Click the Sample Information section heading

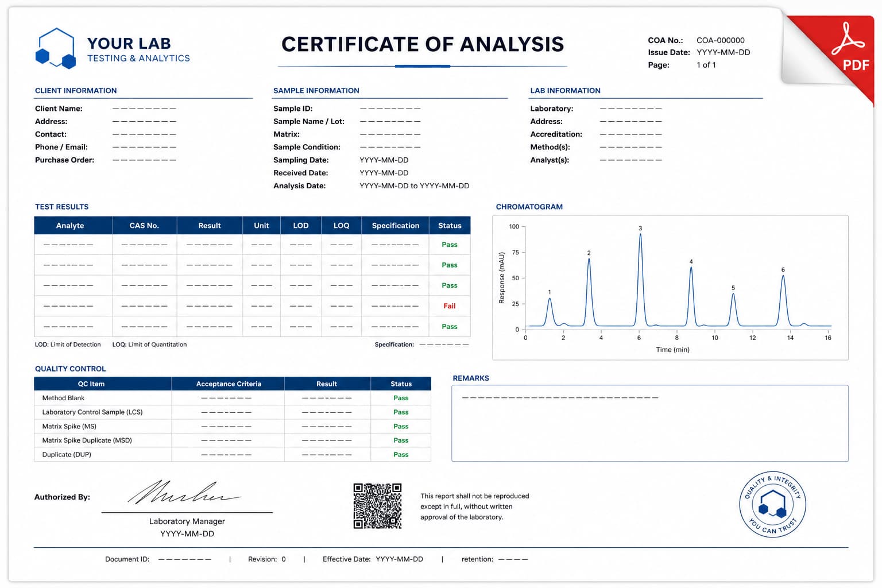click(316, 91)
